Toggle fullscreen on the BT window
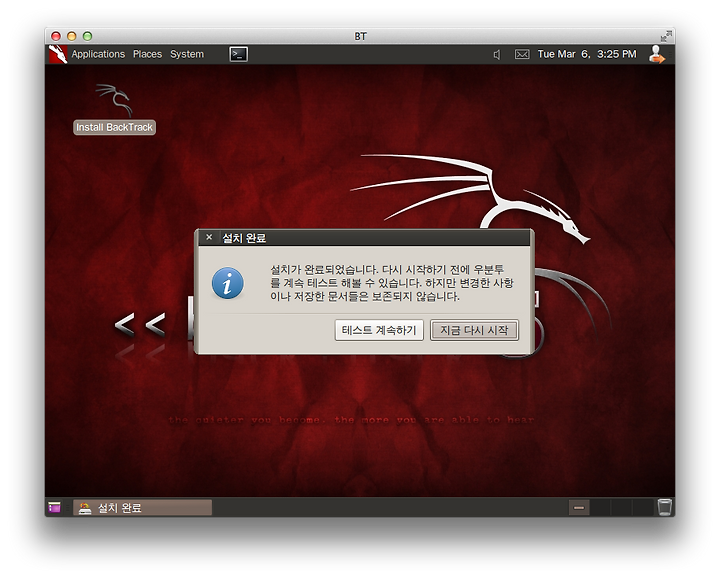 point(665,36)
